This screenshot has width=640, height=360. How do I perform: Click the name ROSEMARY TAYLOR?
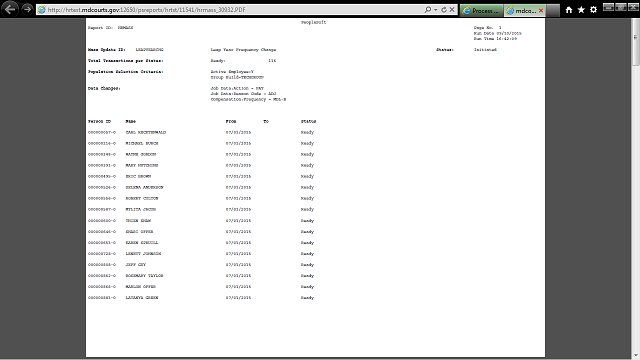coord(144,276)
